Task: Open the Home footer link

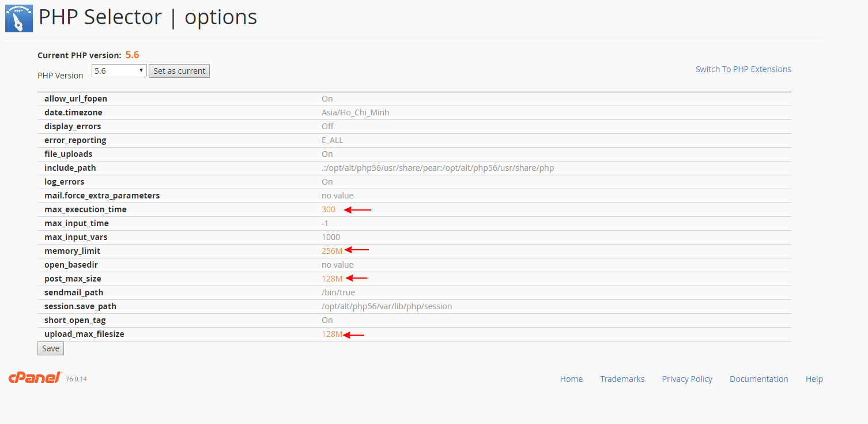Action: [x=571, y=379]
